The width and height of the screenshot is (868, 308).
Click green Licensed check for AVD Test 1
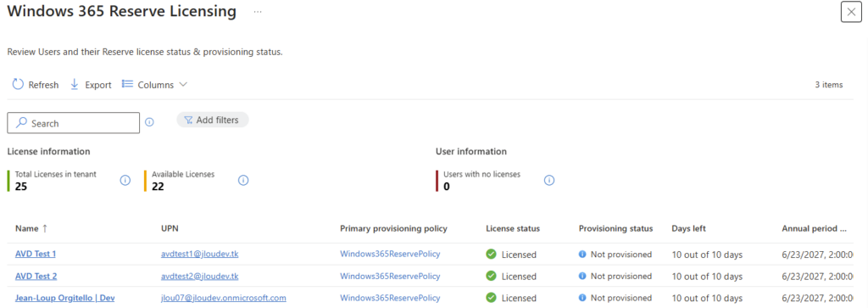tap(491, 255)
